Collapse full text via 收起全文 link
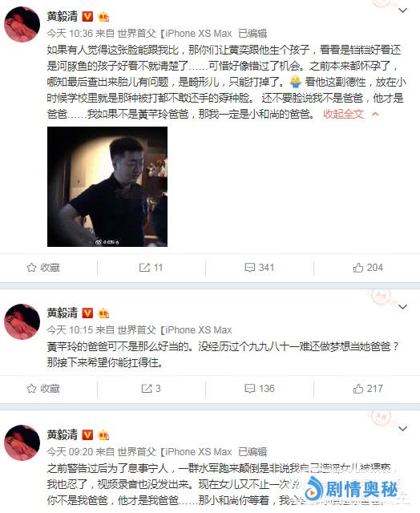The height and width of the screenshot is (513, 420). tap(344, 114)
